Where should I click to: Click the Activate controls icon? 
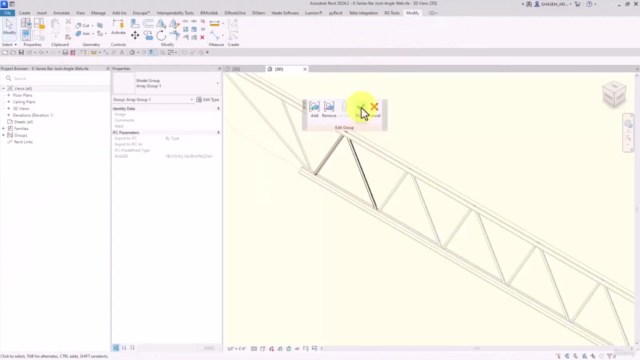click(118, 27)
